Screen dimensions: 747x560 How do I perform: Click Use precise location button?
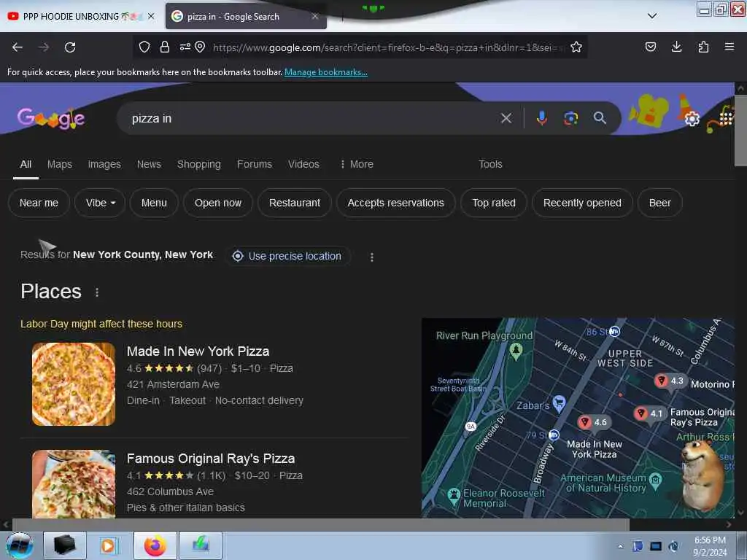(287, 256)
